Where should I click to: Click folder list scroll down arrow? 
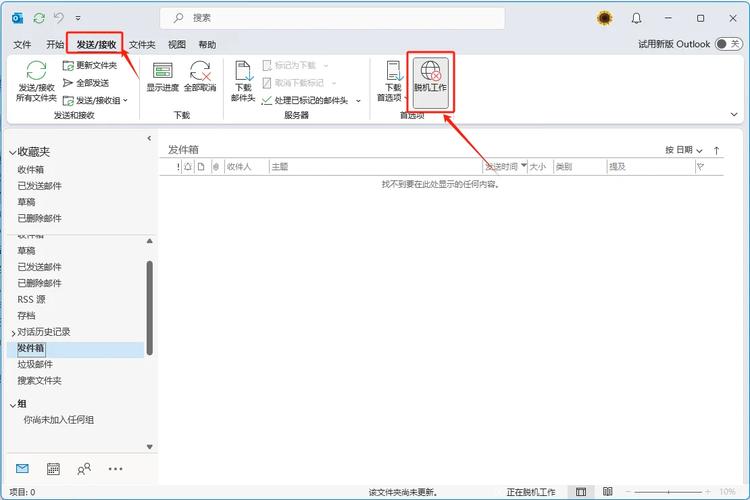pyautogui.click(x=150, y=447)
